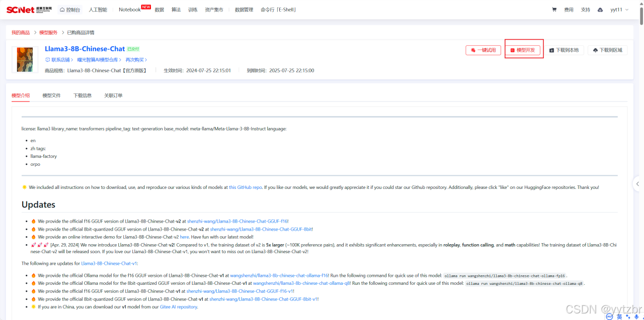Open the Notebook menu item

130,10
